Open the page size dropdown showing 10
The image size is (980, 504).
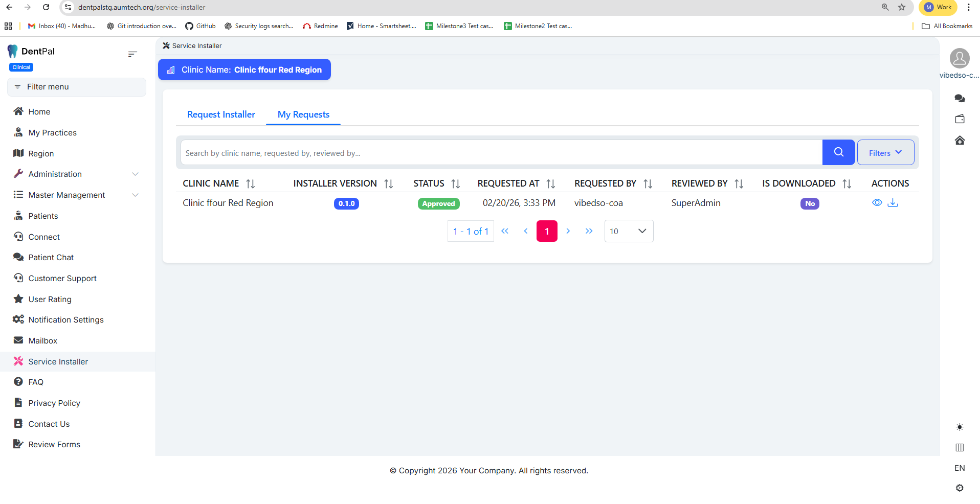click(629, 231)
